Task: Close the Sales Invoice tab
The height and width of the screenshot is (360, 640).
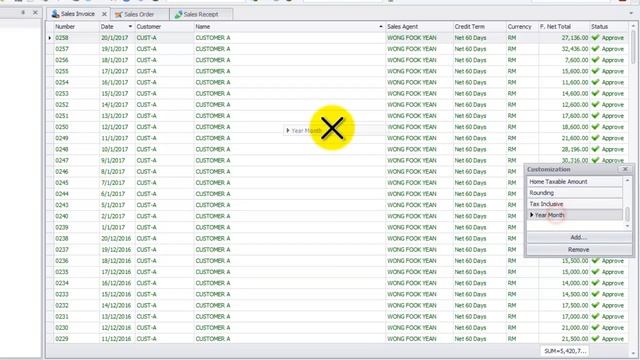Action: pos(104,14)
